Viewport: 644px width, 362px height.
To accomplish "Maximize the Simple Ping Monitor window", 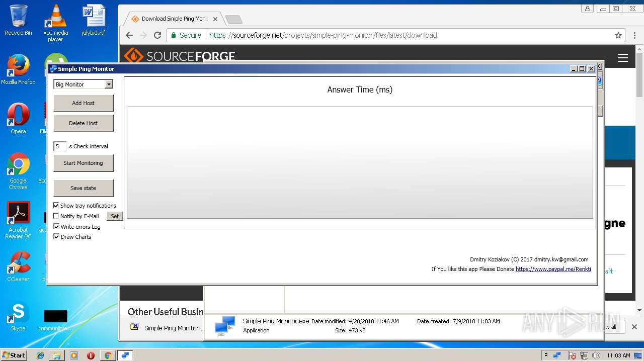I will tap(582, 69).
